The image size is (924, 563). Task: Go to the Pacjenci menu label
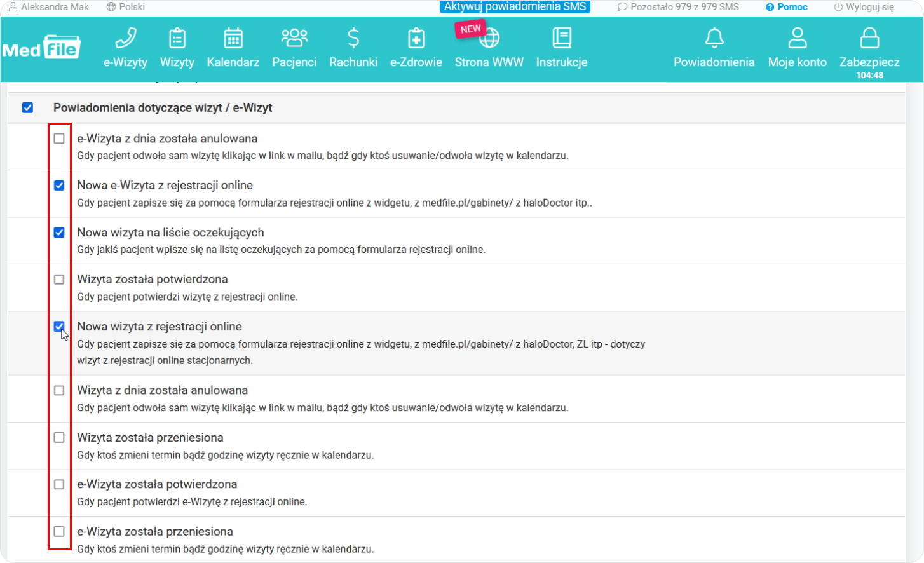(x=294, y=62)
